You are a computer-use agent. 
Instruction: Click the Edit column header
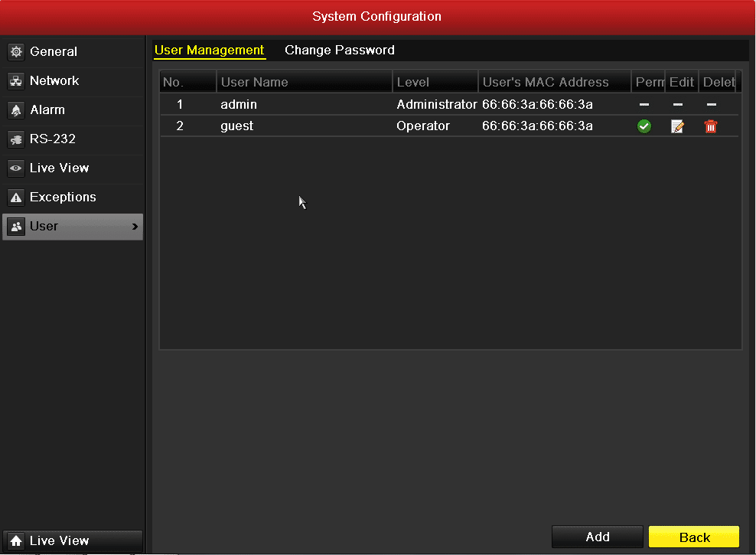click(682, 82)
